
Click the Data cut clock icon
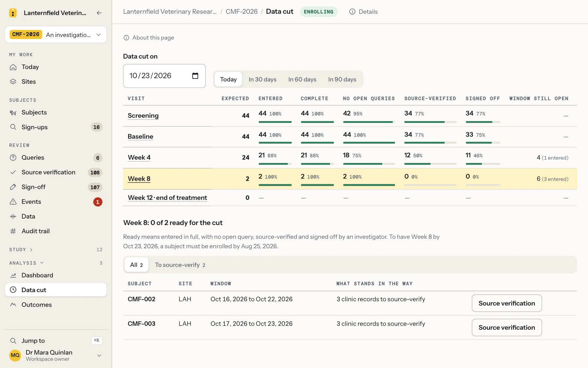(13, 290)
